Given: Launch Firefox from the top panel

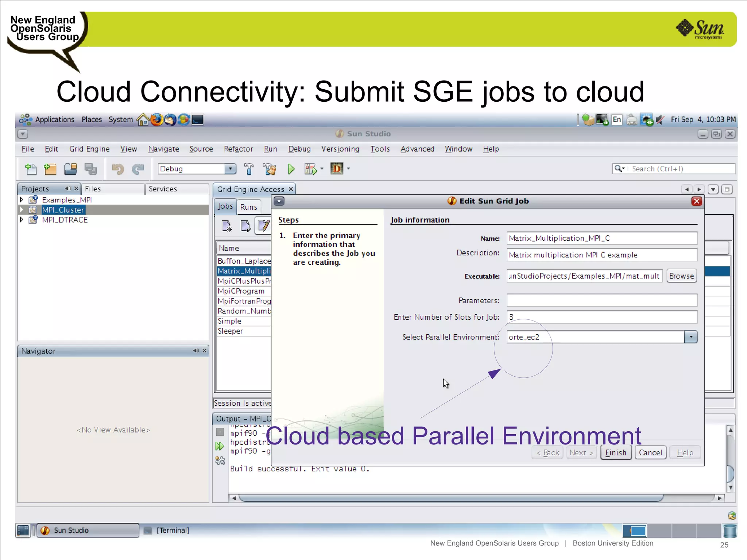Looking at the screenshot, I should click(157, 120).
